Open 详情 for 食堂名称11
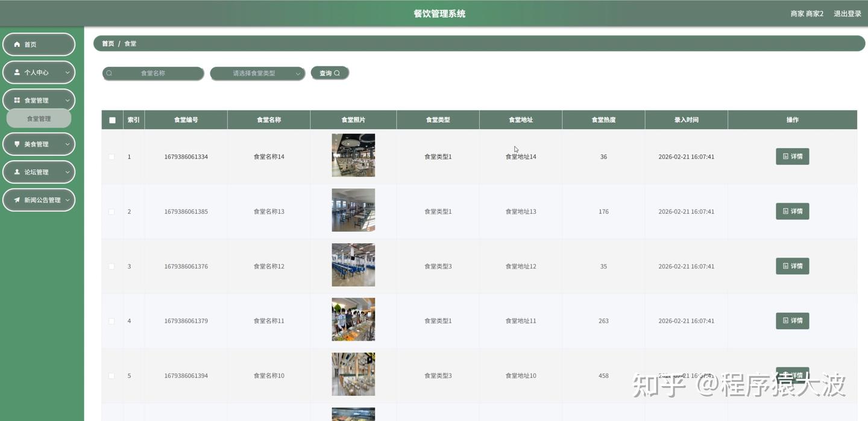This screenshot has height=421, width=868. (x=792, y=321)
